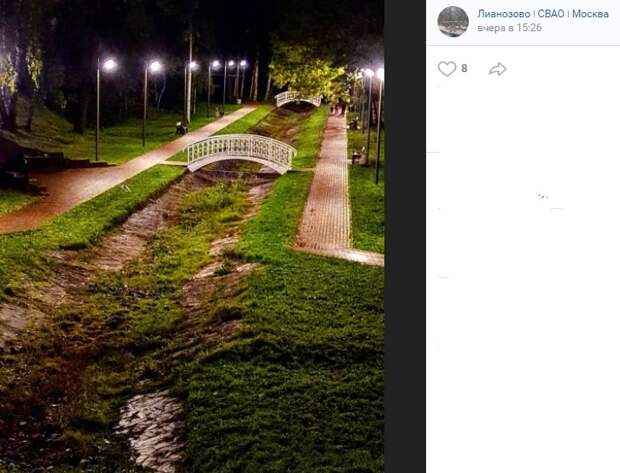620x473 pixels.
Task: Click the leftmost glowing street lamp
Action: [109, 64]
